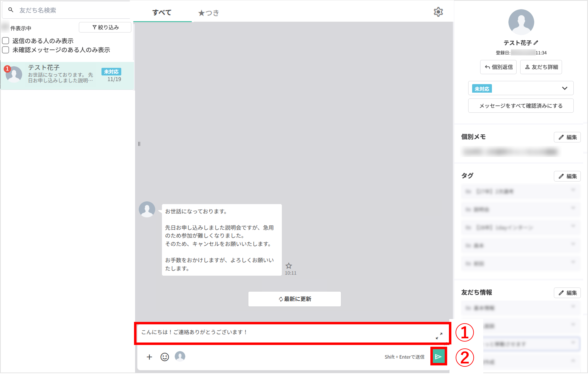
Task: Click the magnifier icon in 友だち名検索
Action: (x=11, y=10)
